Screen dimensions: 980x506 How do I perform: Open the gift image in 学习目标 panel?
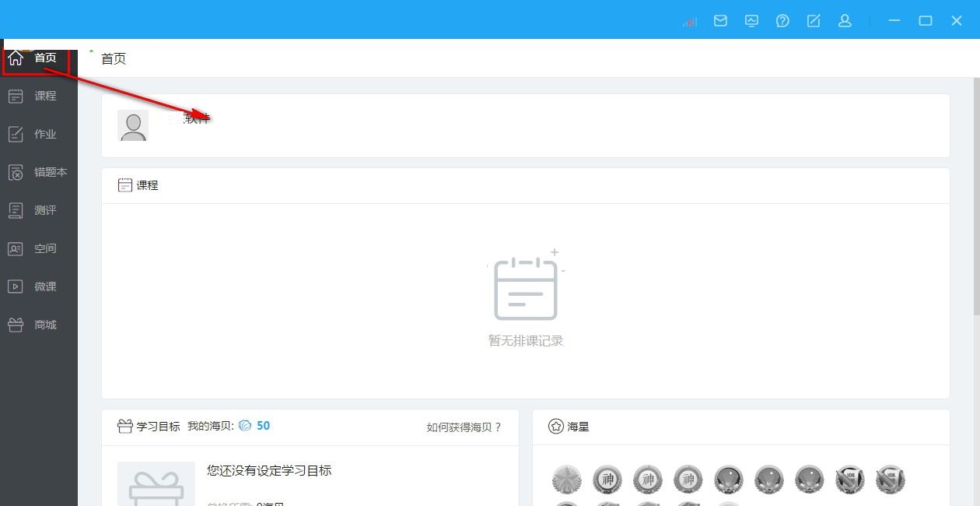coord(156,483)
